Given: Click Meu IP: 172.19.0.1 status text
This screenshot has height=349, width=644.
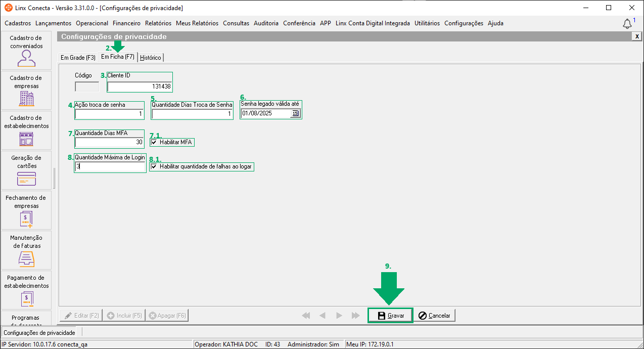Looking at the screenshot, I should point(370,344).
